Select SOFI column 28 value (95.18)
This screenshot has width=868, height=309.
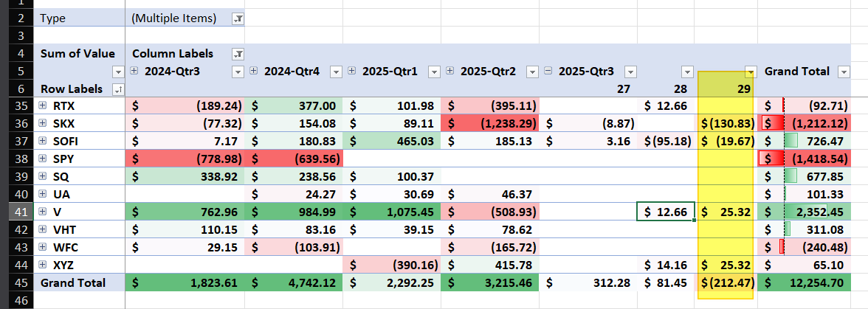[x=666, y=142]
